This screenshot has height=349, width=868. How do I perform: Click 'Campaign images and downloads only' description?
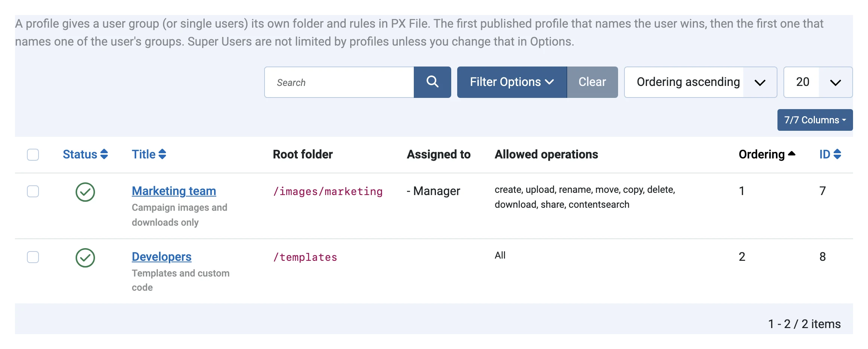coord(180,215)
